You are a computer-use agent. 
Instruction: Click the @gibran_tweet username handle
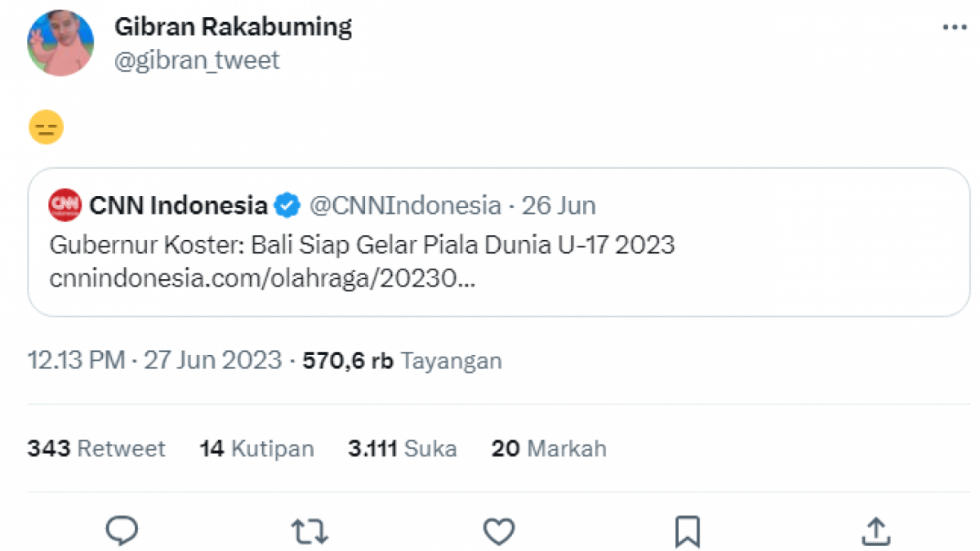click(198, 59)
